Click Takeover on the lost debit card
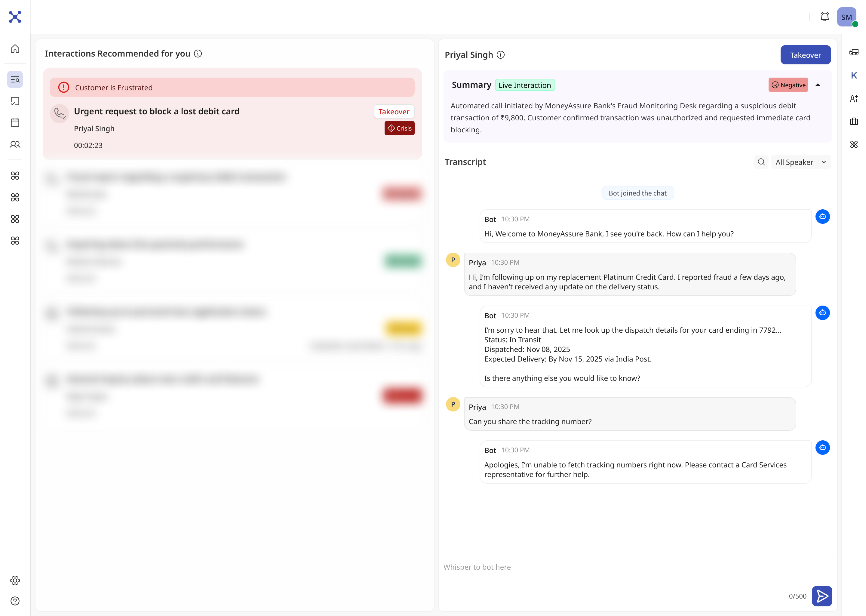Viewport: 866px width, 616px height. click(394, 112)
